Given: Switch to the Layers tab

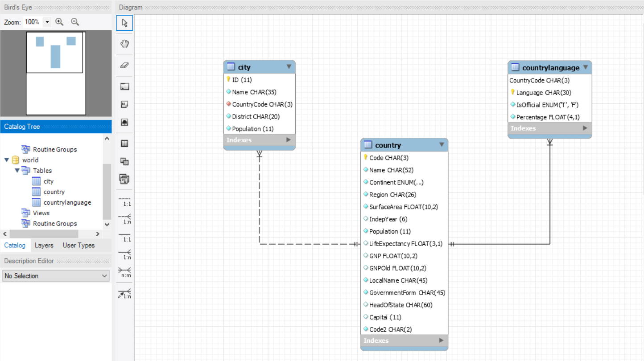Looking at the screenshot, I should [x=44, y=245].
